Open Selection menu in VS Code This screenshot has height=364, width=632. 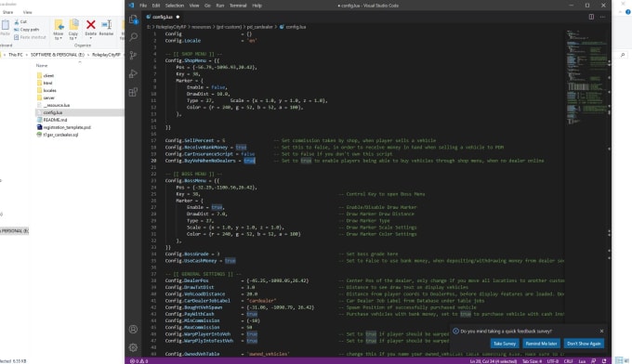(x=175, y=6)
